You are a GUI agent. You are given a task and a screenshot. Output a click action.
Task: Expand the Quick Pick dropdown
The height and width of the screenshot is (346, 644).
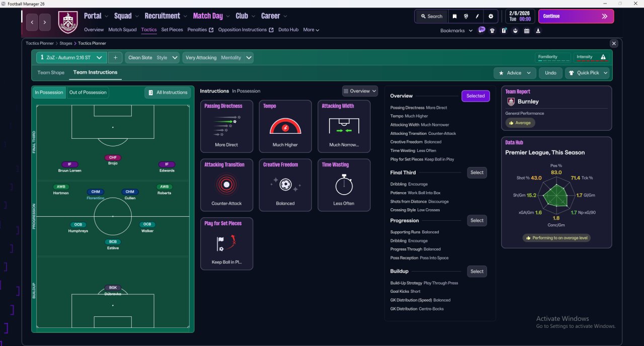click(x=587, y=73)
